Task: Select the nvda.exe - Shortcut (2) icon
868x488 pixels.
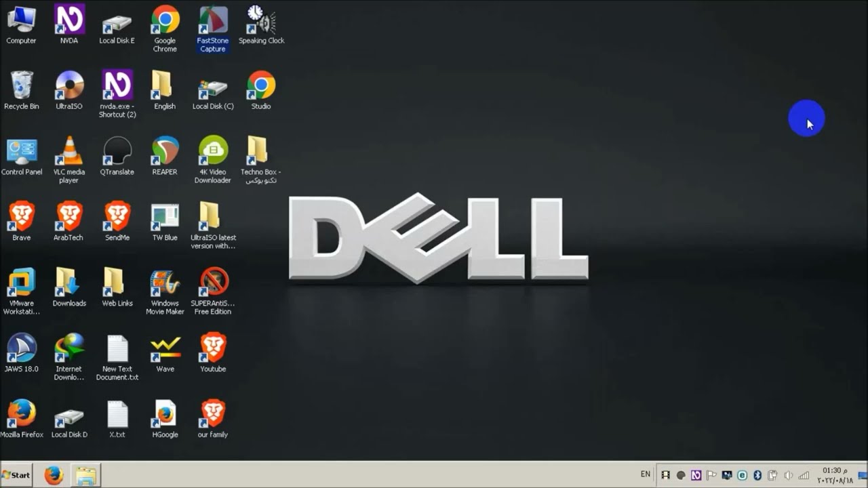Action: pos(117,95)
